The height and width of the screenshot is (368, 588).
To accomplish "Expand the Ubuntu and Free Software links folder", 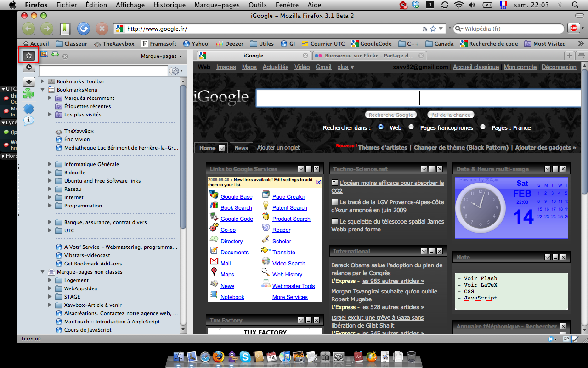I will coord(51,181).
